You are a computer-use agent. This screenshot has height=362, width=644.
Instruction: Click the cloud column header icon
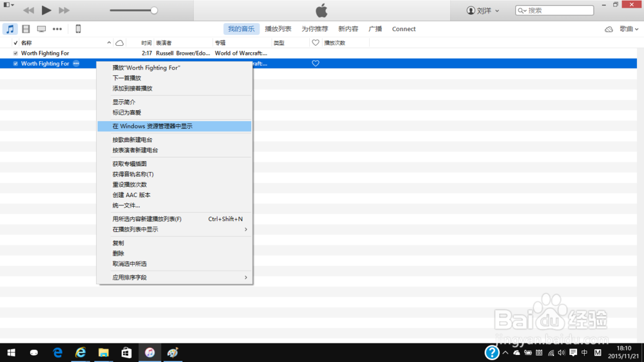click(120, 43)
